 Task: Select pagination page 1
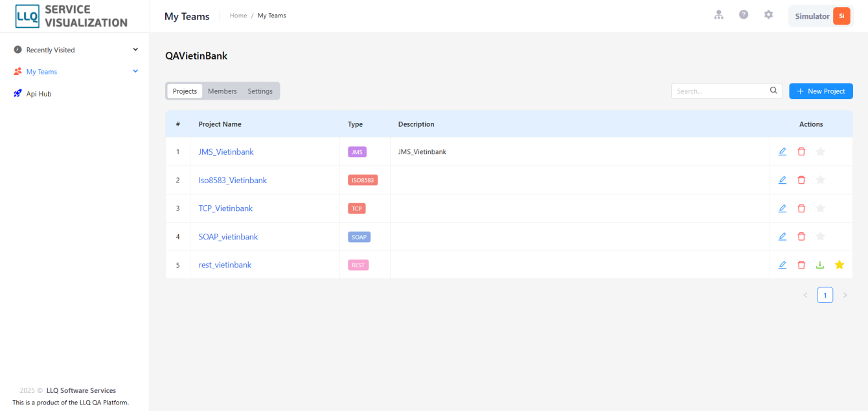825,295
